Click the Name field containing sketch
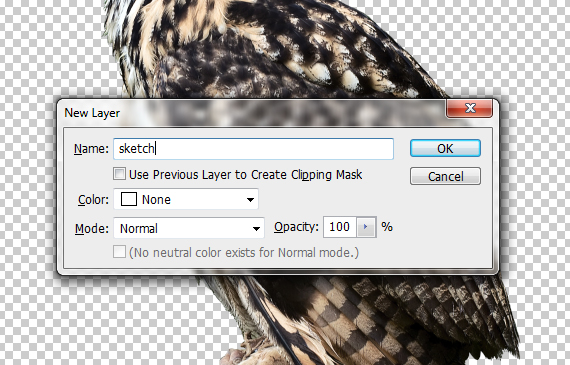570x365 pixels. [x=253, y=149]
